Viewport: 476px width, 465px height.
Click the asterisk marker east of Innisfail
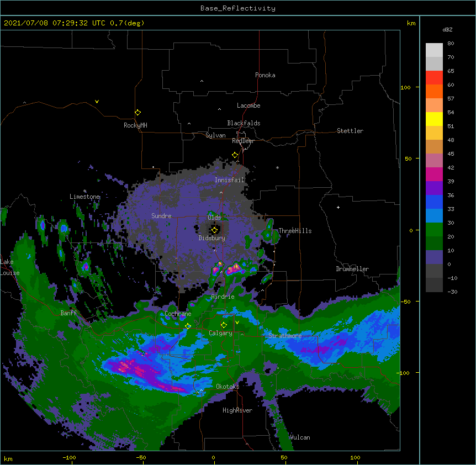pyautogui.click(x=277, y=167)
